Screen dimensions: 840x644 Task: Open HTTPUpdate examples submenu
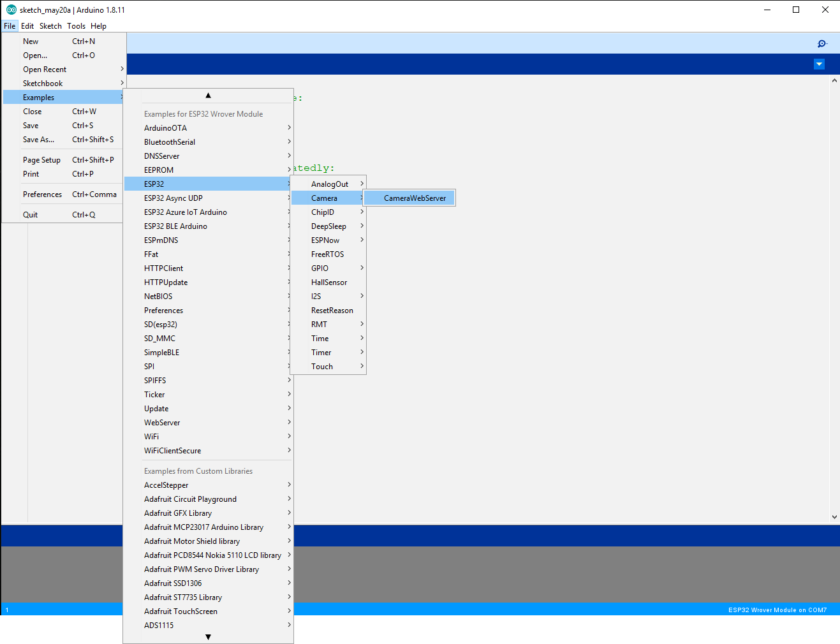coord(209,282)
